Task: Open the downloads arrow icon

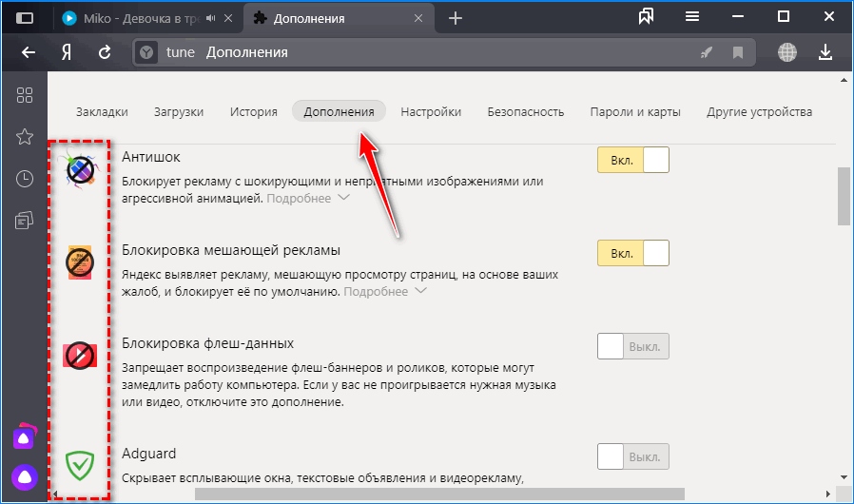Action: click(x=825, y=52)
